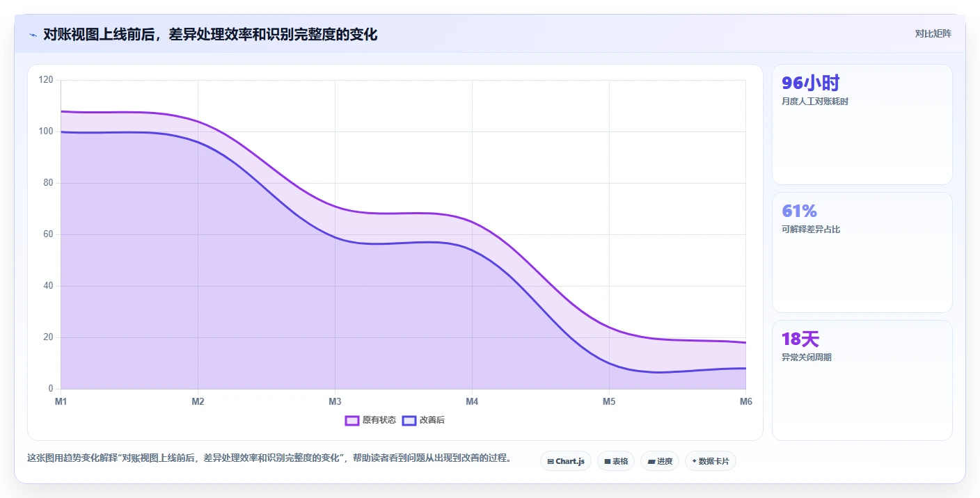Click the description text below the chart
The width and height of the screenshot is (980, 498).
[270, 458]
